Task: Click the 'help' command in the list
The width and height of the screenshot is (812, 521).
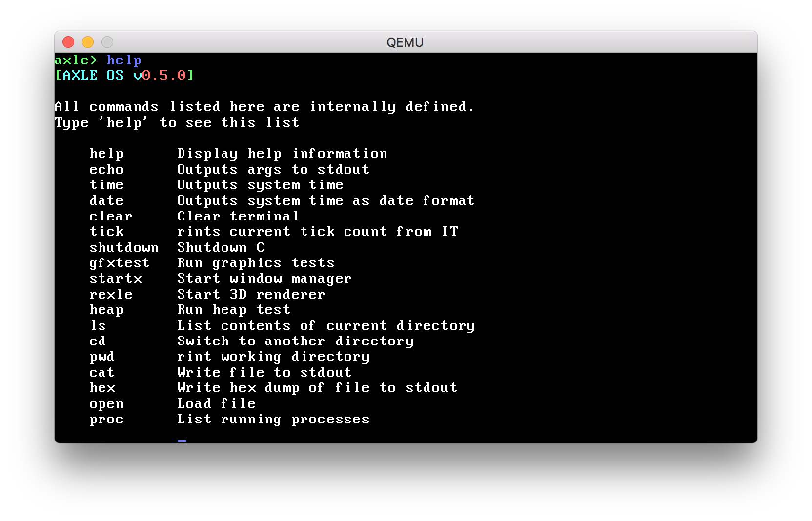Action: tap(106, 154)
